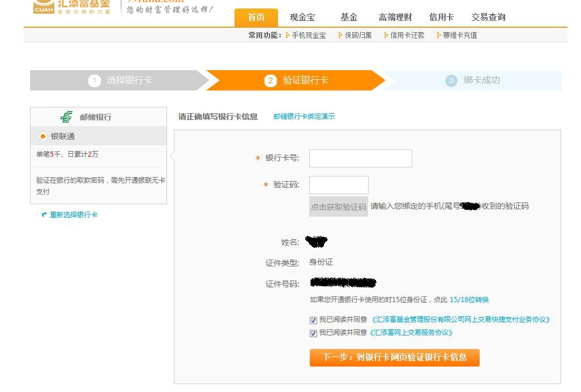Screen dimensions: 581x392
Task: Select the 银联通 radio button
Action: (x=43, y=136)
